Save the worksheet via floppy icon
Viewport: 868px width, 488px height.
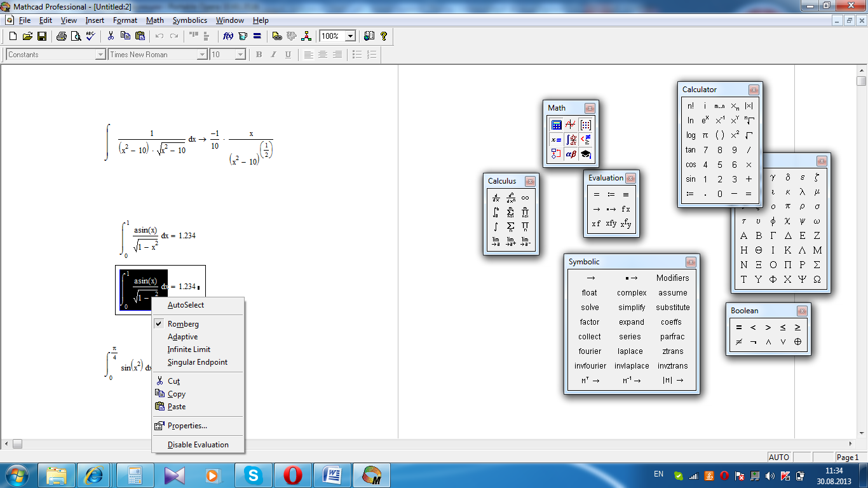[x=42, y=36]
